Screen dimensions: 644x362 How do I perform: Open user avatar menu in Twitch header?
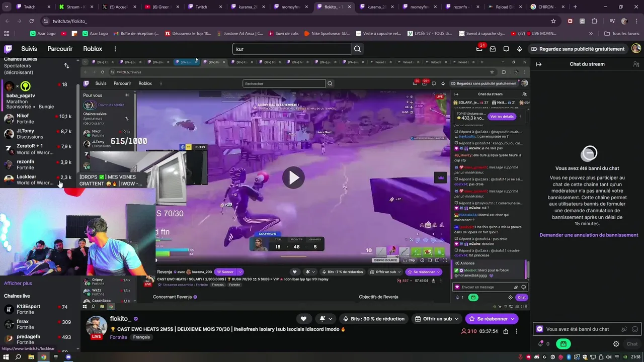pyautogui.click(x=636, y=49)
